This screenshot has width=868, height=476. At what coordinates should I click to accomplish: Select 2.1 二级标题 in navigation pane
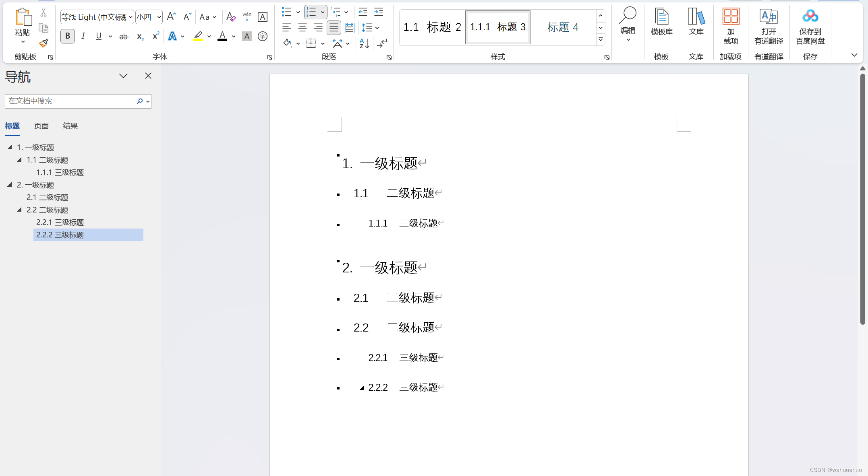coord(47,198)
